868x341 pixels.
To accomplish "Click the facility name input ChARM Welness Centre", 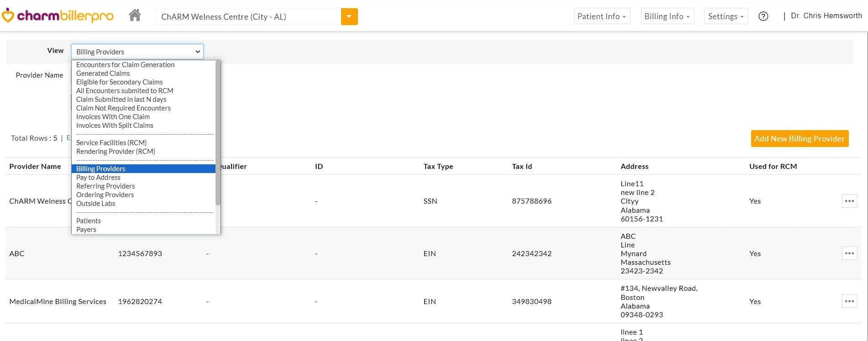I will (248, 17).
